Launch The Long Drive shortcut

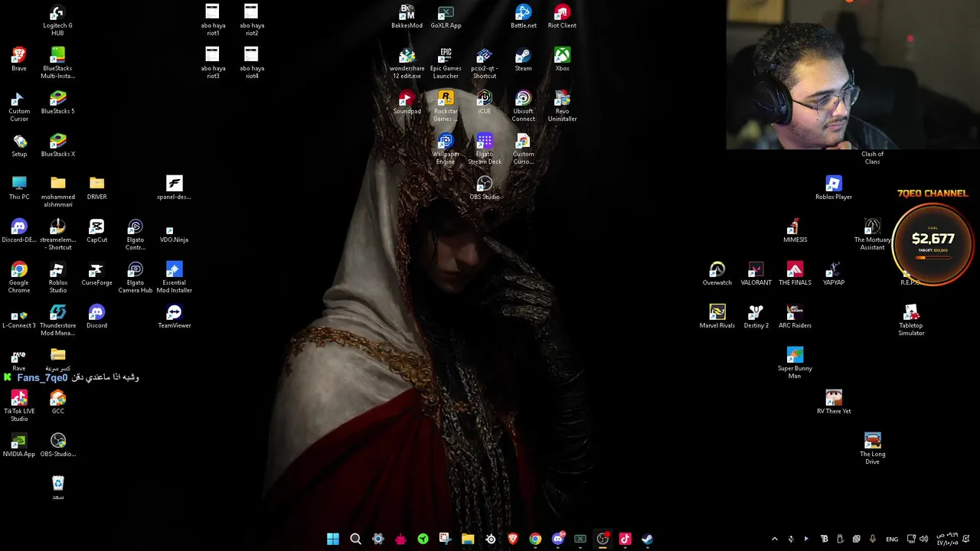(x=872, y=449)
